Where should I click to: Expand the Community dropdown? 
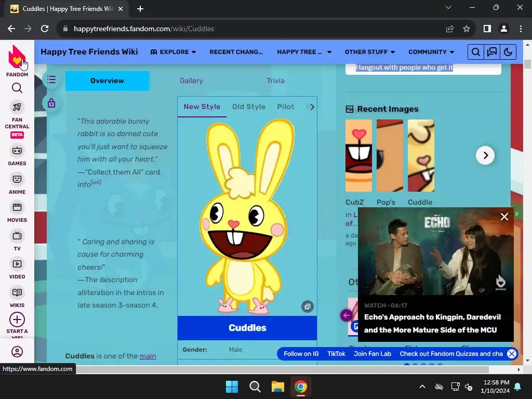pos(431,52)
